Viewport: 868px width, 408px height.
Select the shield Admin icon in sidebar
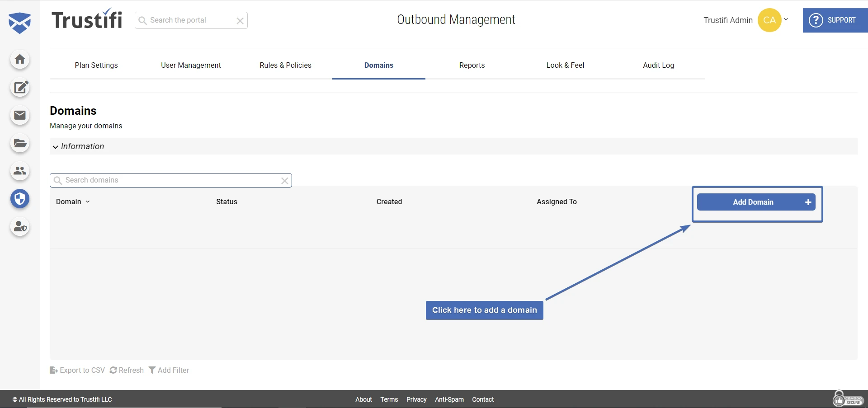(x=20, y=199)
